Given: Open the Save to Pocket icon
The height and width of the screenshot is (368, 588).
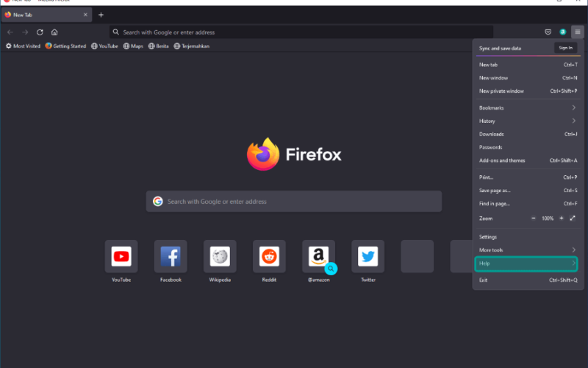Looking at the screenshot, I should 548,32.
